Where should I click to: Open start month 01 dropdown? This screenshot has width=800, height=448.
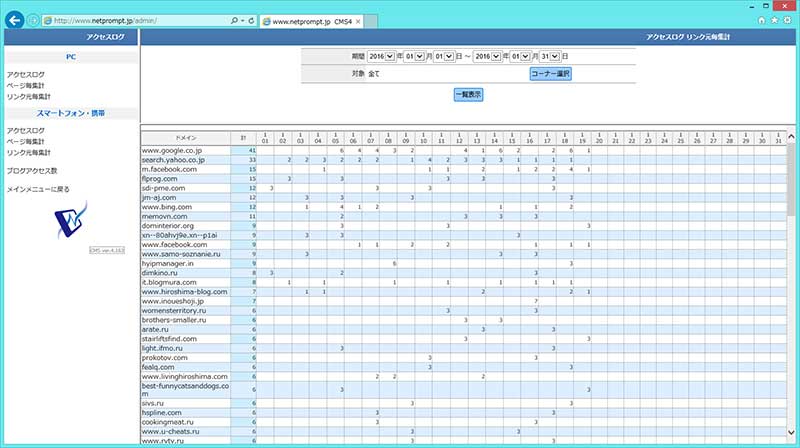(x=414, y=56)
